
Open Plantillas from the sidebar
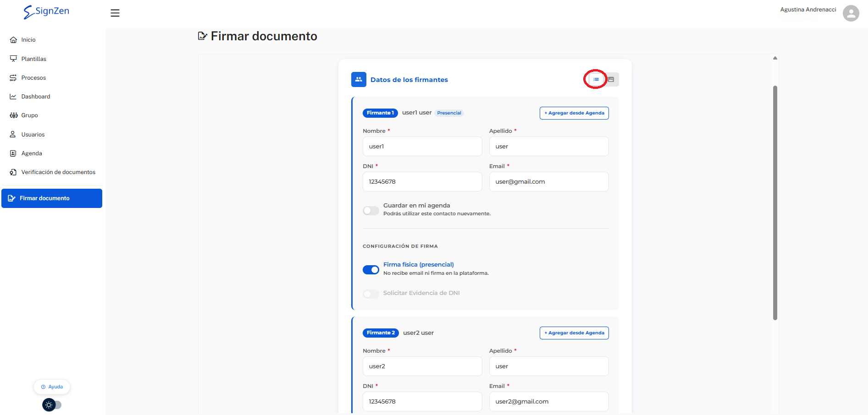click(34, 59)
